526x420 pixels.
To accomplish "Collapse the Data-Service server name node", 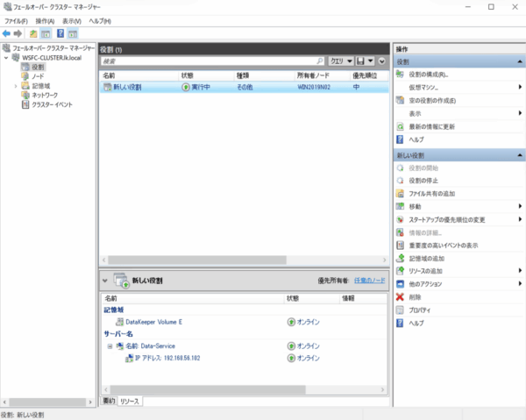I will coord(110,346).
